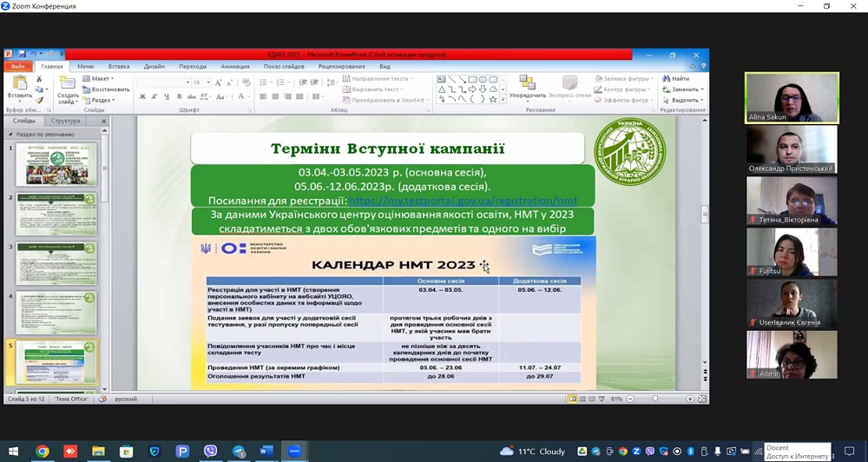Open Viber from the Windows taskbar
The image size is (868, 462).
pos(210,452)
